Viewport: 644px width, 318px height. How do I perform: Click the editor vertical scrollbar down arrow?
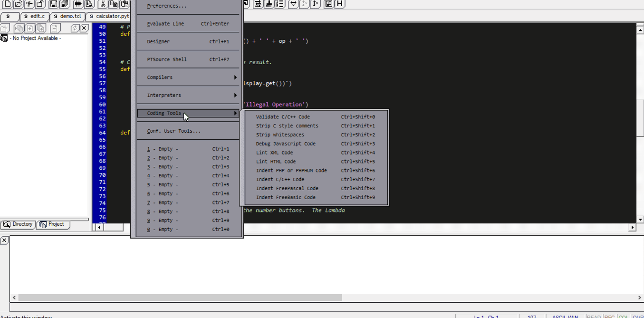click(x=639, y=219)
